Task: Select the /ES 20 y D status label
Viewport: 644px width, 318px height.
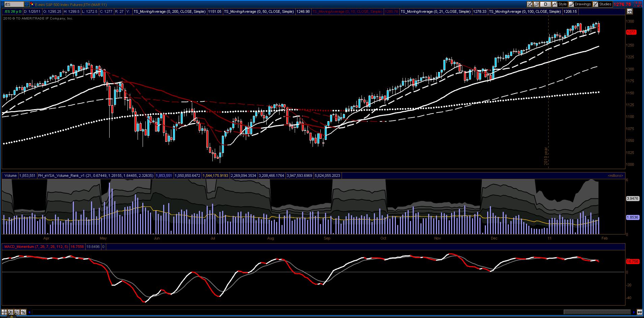Action: pyautogui.click(x=12, y=11)
